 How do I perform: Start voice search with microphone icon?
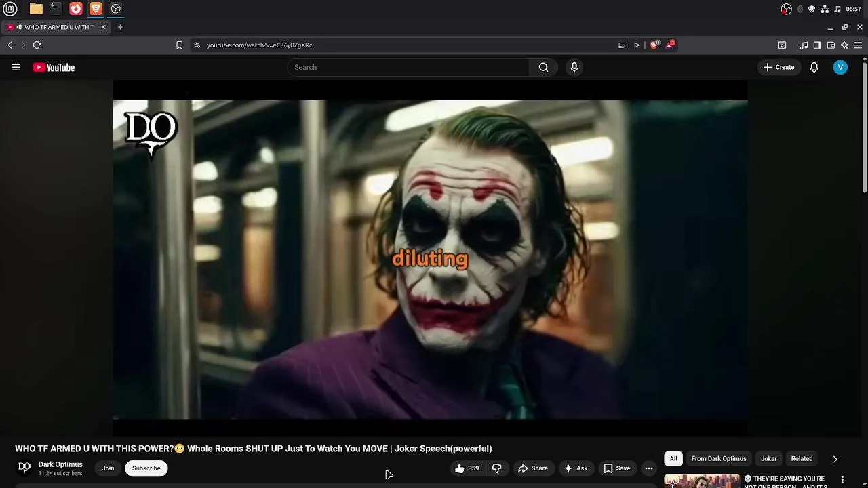point(574,67)
